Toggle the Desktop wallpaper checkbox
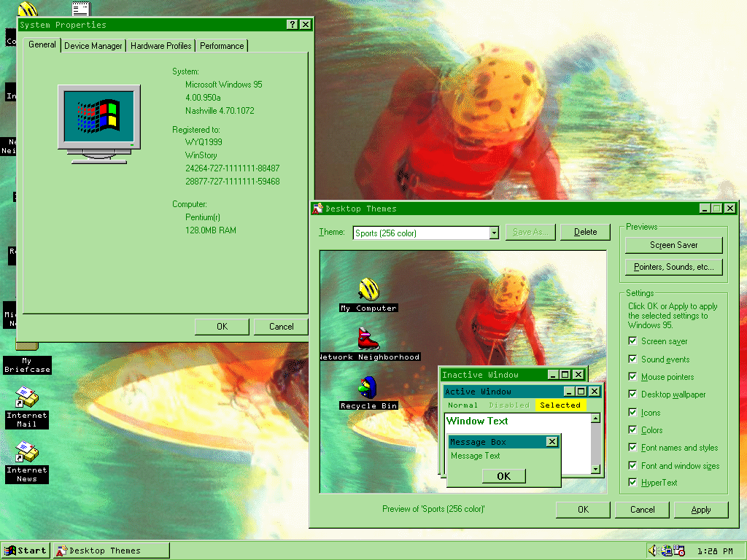Image resolution: width=747 pixels, height=560 pixels. click(632, 394)
